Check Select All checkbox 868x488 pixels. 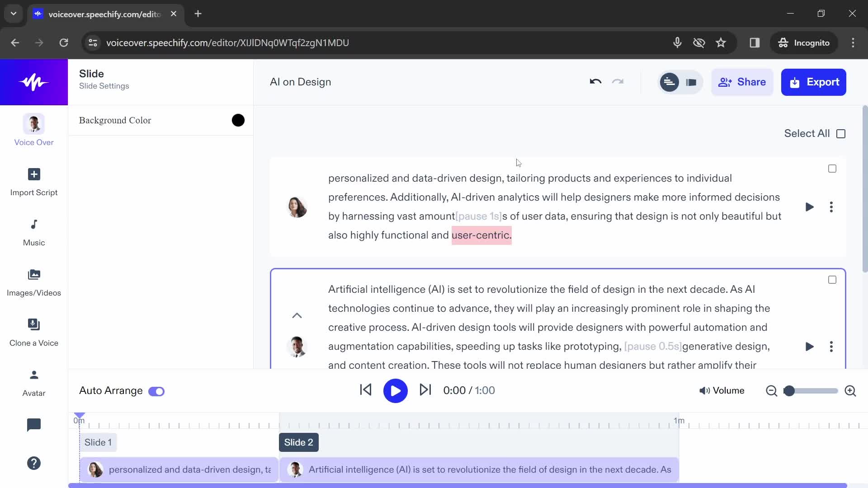840,133
